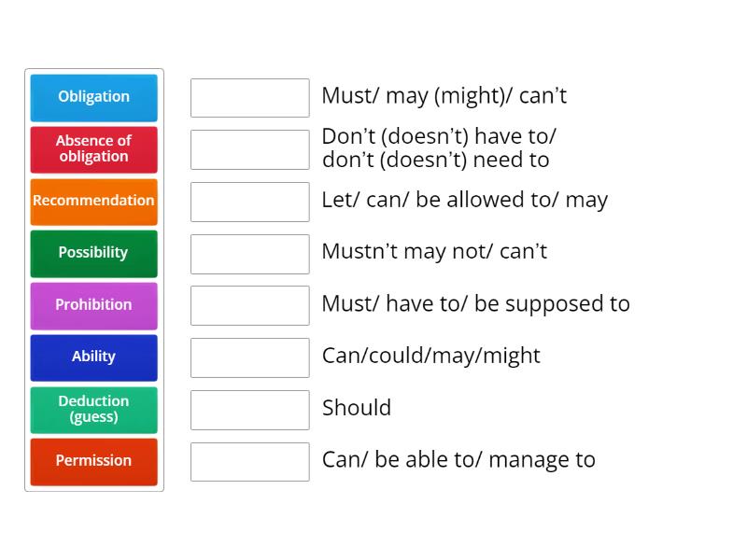
Task: Select the blue Obligation tile
Action: (93, 97)
